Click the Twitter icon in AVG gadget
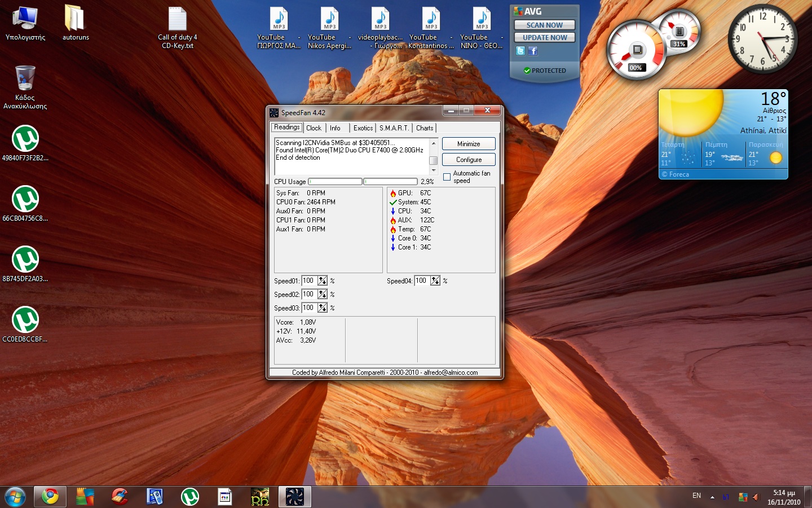812x508 pixels. pyautogui.click(x=520, y=51)
